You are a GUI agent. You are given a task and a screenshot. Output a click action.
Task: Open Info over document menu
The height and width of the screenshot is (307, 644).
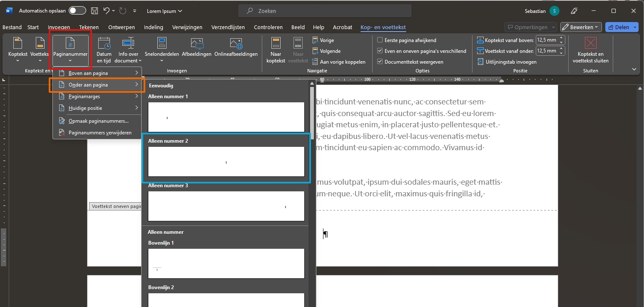(x=128, y=50)
